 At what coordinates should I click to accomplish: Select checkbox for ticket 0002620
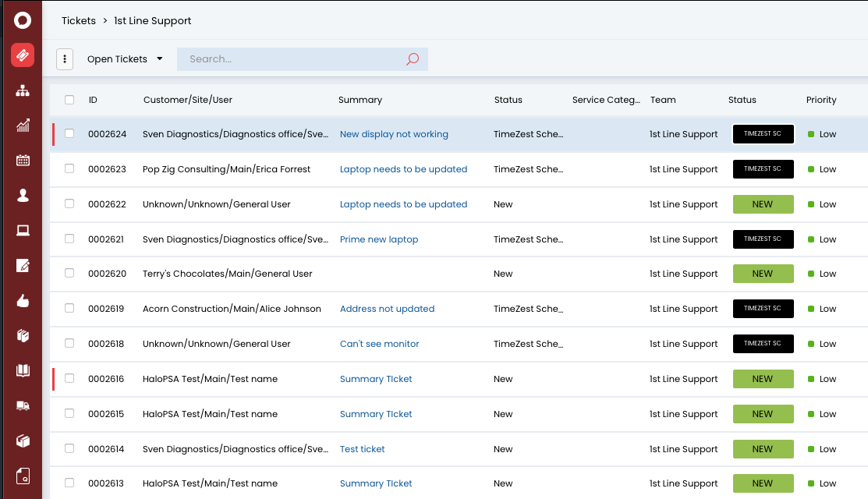tap(69, 274)
